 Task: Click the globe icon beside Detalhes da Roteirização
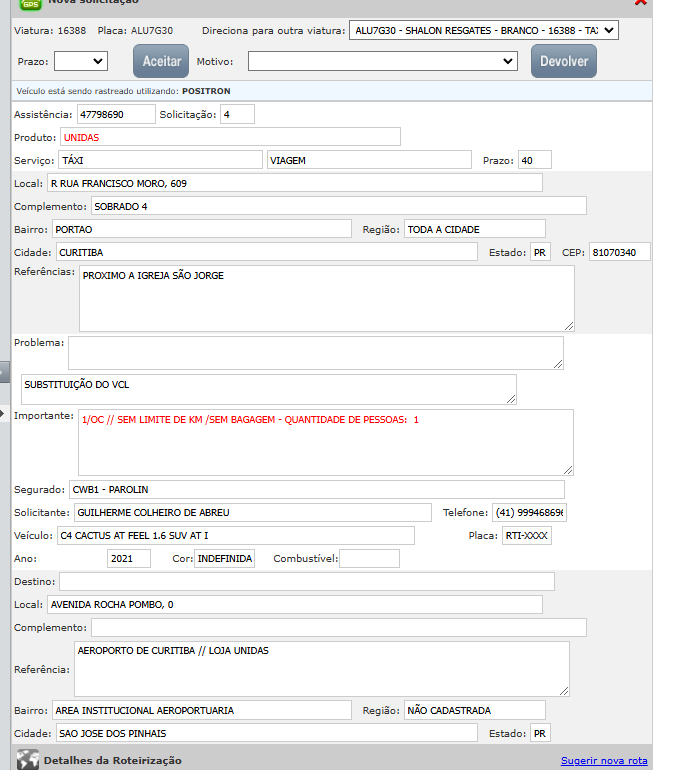click(28, 760)
